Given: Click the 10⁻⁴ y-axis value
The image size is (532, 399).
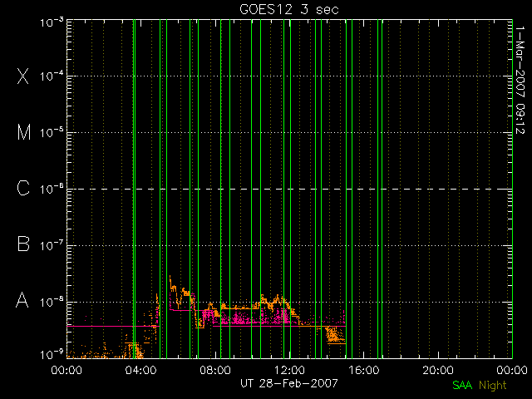Looking at the screenshot, I should [x=52, y=76].
